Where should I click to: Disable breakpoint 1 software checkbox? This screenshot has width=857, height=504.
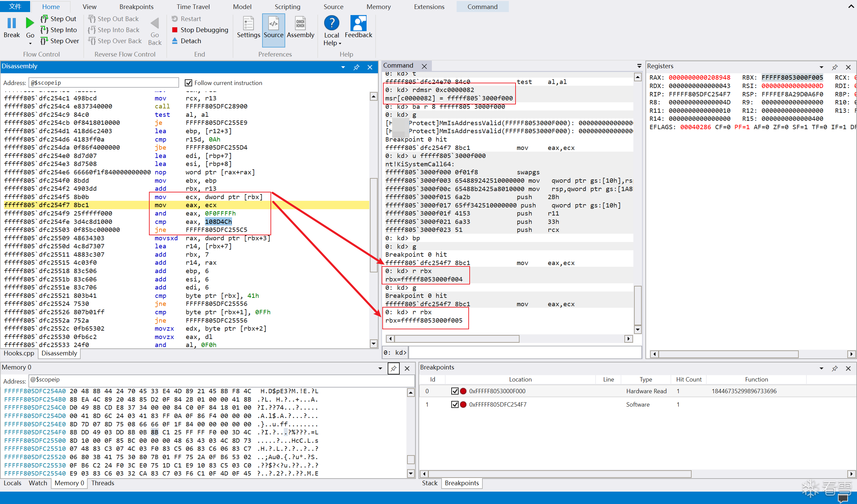pos(454,404)
